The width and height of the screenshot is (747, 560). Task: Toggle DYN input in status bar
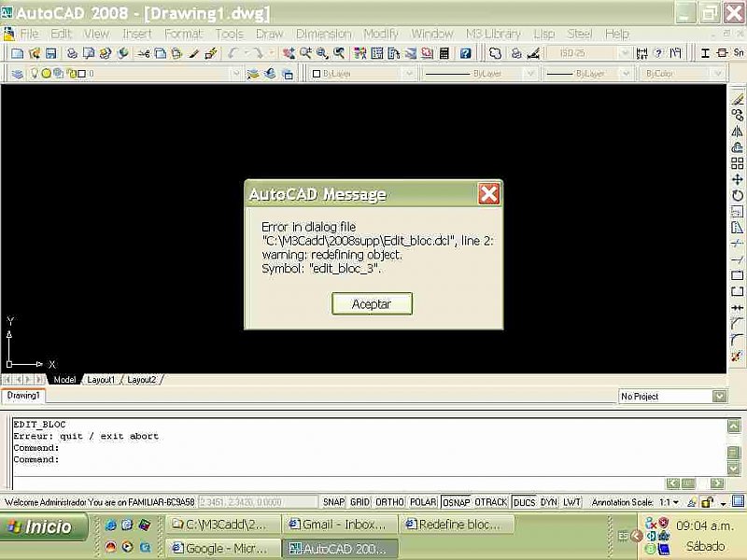(x=549, y=502)
